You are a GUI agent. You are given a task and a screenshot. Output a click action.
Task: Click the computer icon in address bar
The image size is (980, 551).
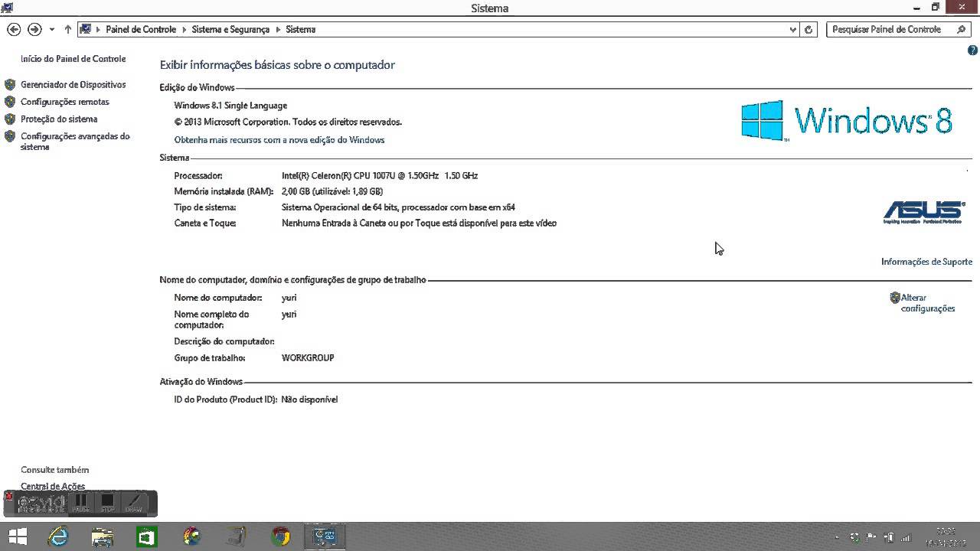[86, 29]
